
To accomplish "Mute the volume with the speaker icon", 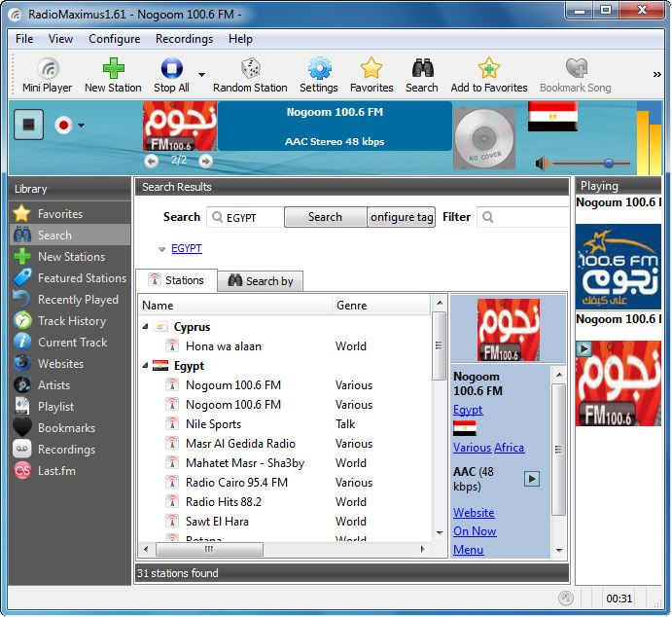I will [x=542, y=163].
